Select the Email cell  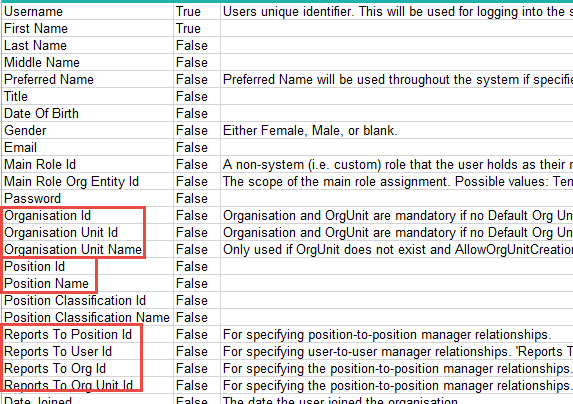coord(88,147)
